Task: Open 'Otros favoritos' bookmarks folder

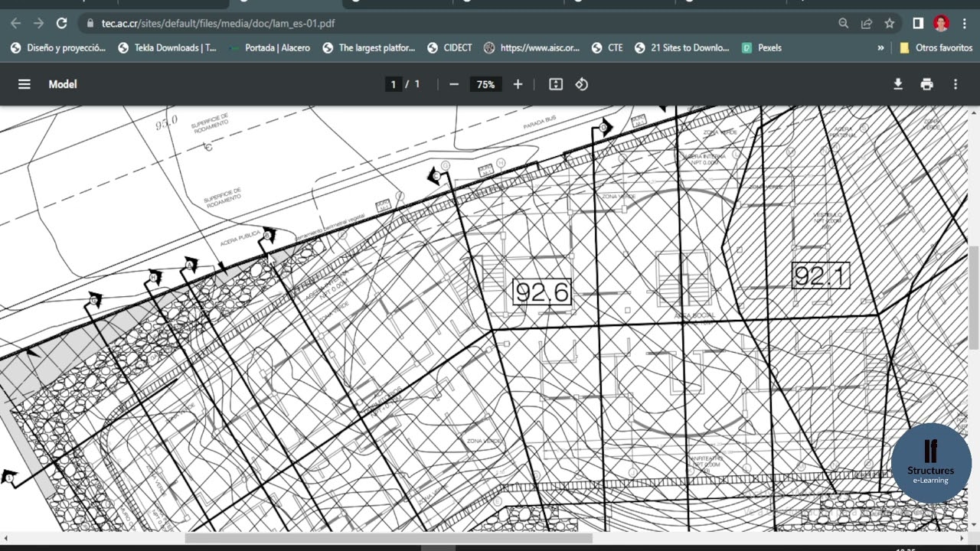Action: tap(936, 47)
